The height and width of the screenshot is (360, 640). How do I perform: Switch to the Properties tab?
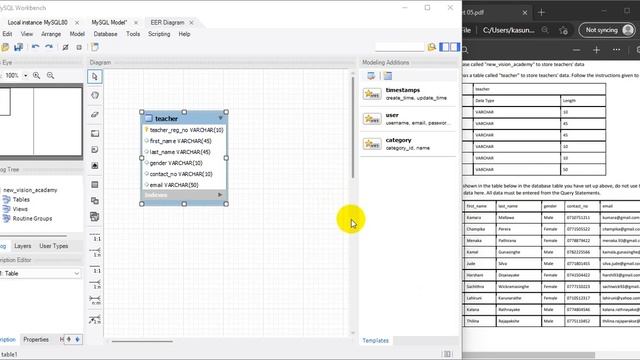click(x=36, y=339)
